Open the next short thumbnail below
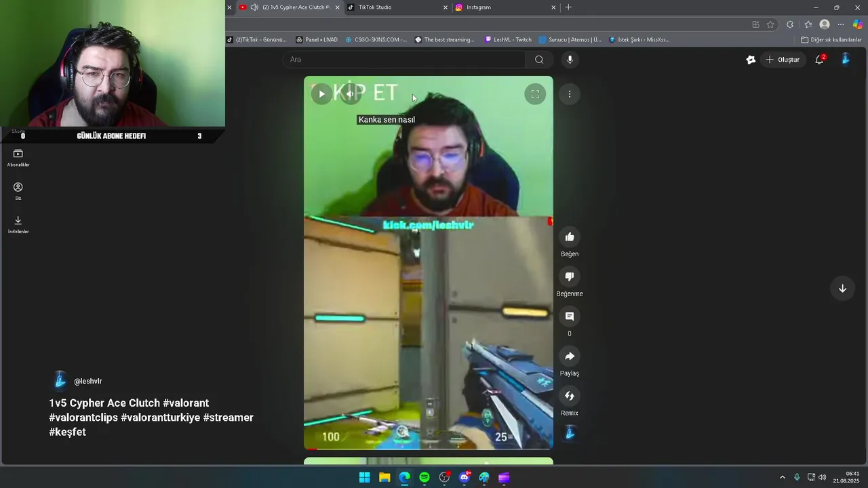Screen dimensions: 868x488 click(429, 461)
